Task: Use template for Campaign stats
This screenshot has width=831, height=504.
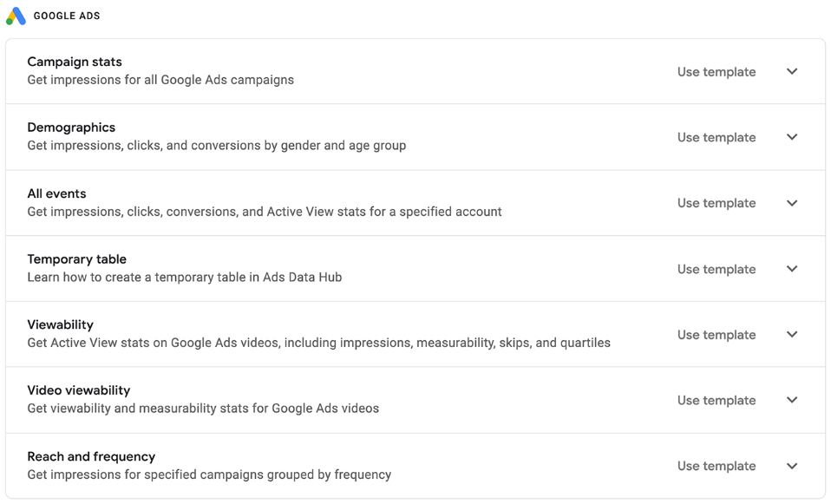Action: 716,72
